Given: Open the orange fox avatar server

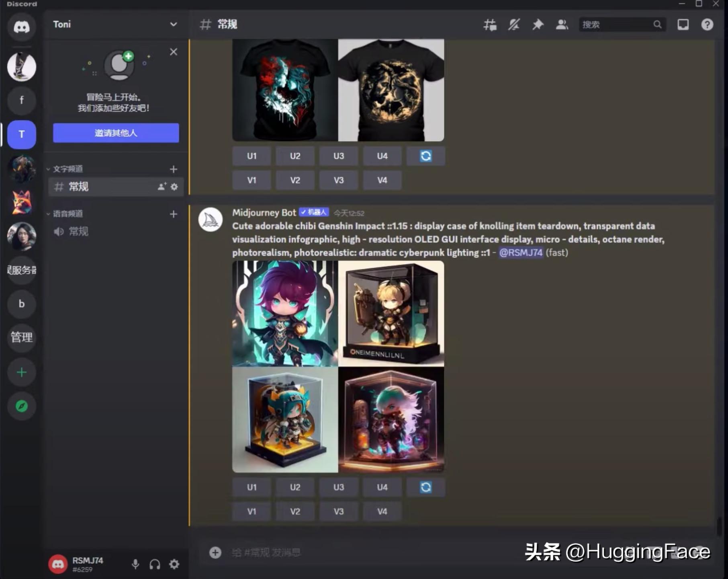Looking at the screenshot, I should pyautogui.click(x=22, y=202).
